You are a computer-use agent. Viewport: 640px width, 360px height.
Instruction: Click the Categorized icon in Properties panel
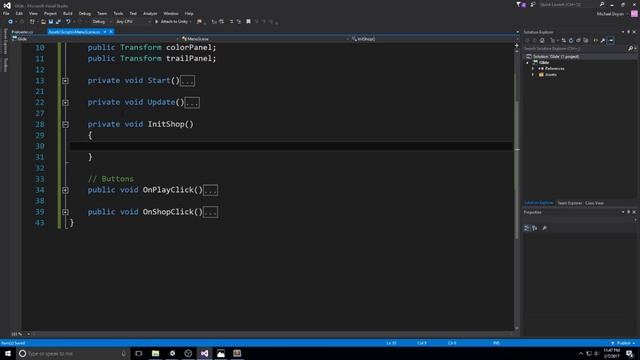[x=527, y=228]
